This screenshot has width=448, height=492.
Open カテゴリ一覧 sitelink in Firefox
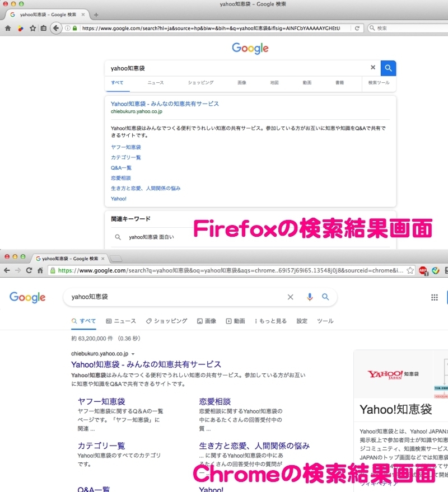tap(126, 157)
